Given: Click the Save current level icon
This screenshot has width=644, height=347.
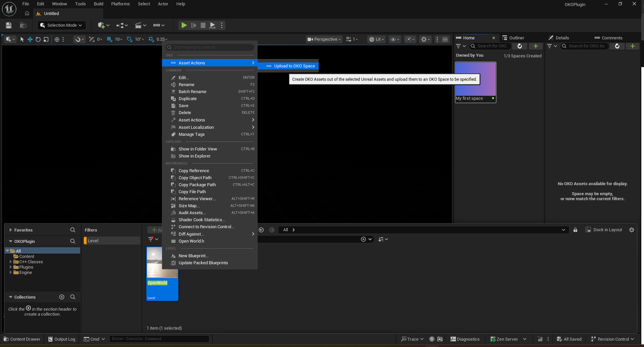Looking at the screenshot, I should pos(9,25).
